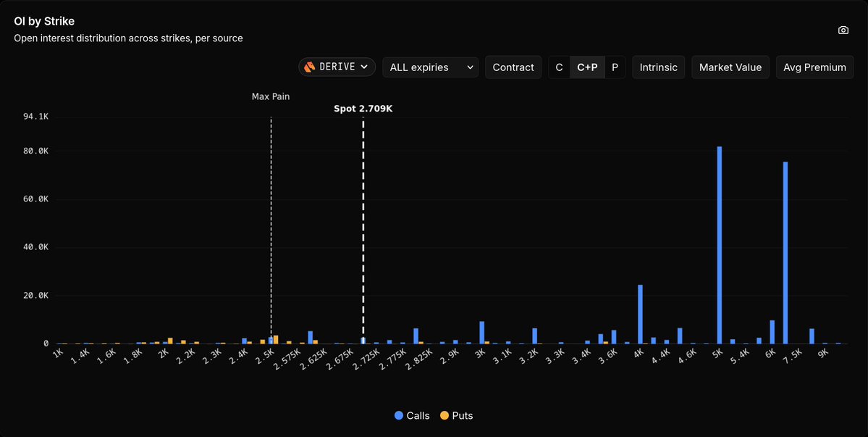The width and height of the screenshot is (868, 437).
Task: Click the 2.9K strike axis label
Action: (x=450, y=355)
